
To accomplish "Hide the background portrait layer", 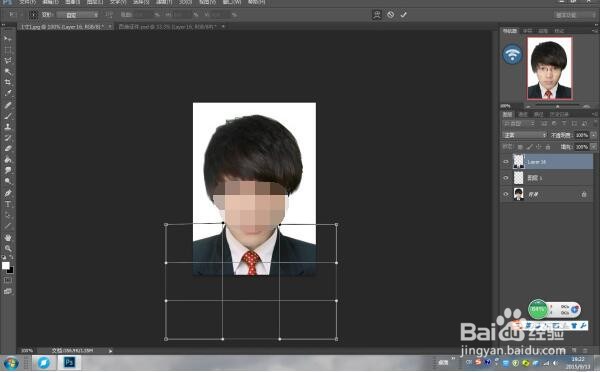I will [x=506, y=194].
